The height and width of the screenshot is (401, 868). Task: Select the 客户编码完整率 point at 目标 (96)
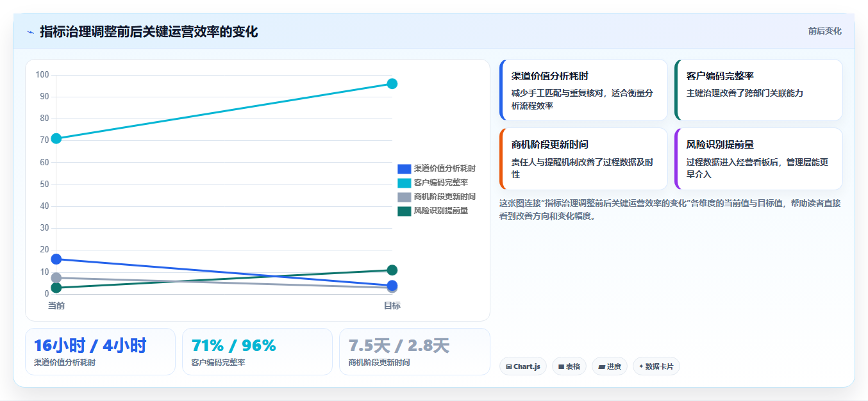tap(392, 84)
